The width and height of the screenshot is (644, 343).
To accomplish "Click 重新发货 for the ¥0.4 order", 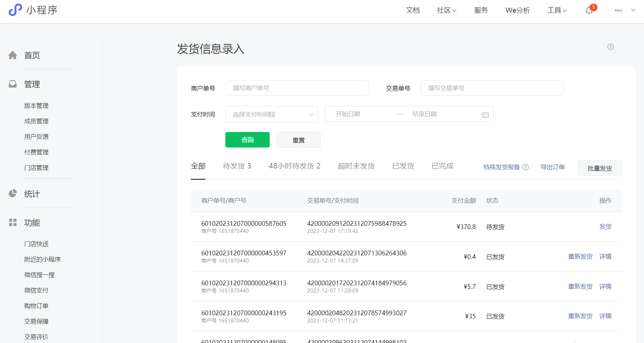I will (580, 256).
